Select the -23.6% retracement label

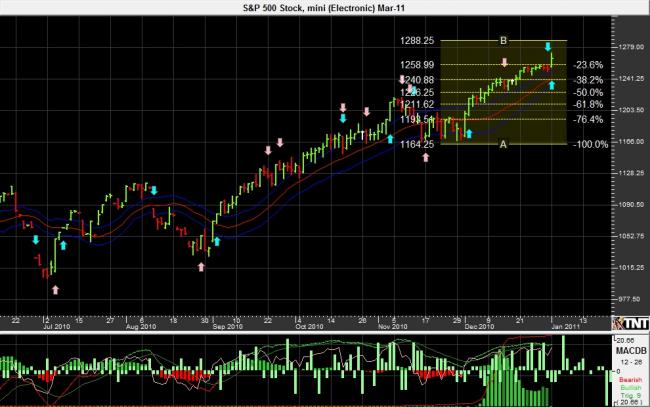pyautogui.click(x=588, y=65)
